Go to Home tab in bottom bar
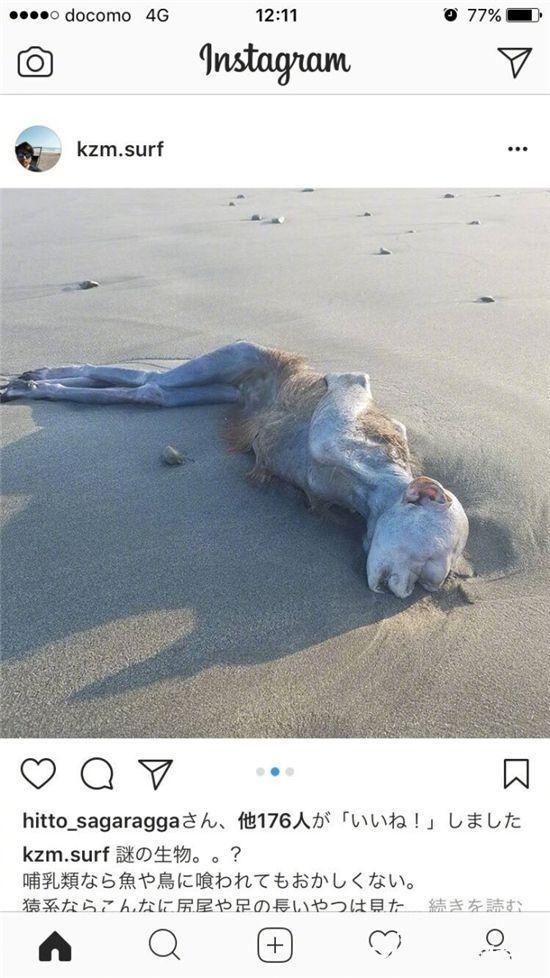This screenshot has height=978, width=550. 55,946
